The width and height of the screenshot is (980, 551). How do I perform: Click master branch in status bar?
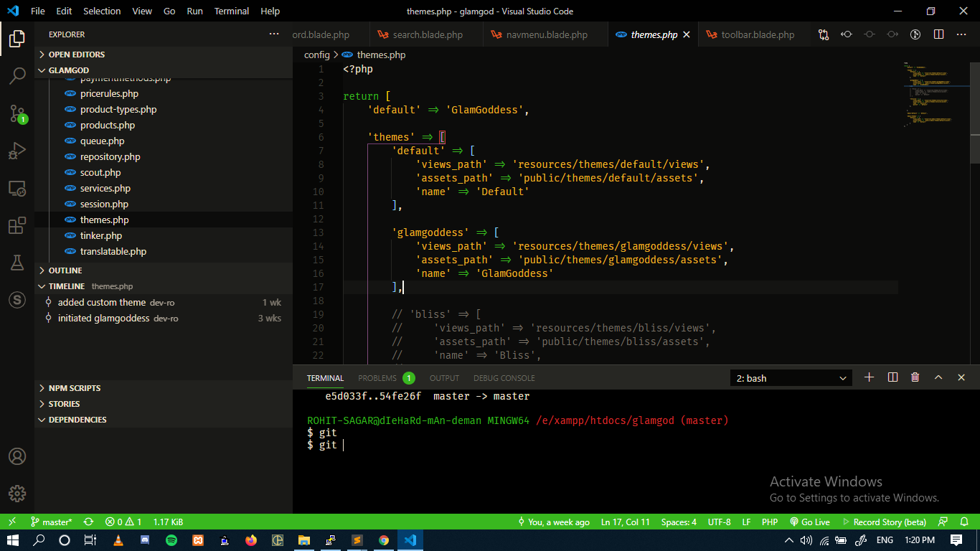coord(51,522)
